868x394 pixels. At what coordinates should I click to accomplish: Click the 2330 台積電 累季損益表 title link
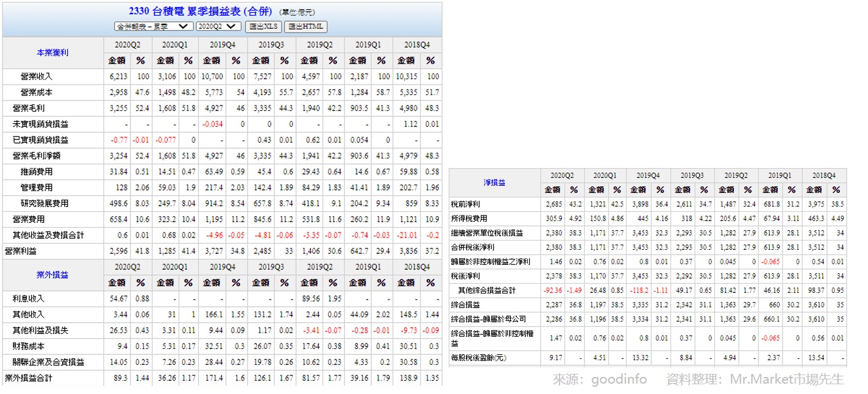coord(201,11)
